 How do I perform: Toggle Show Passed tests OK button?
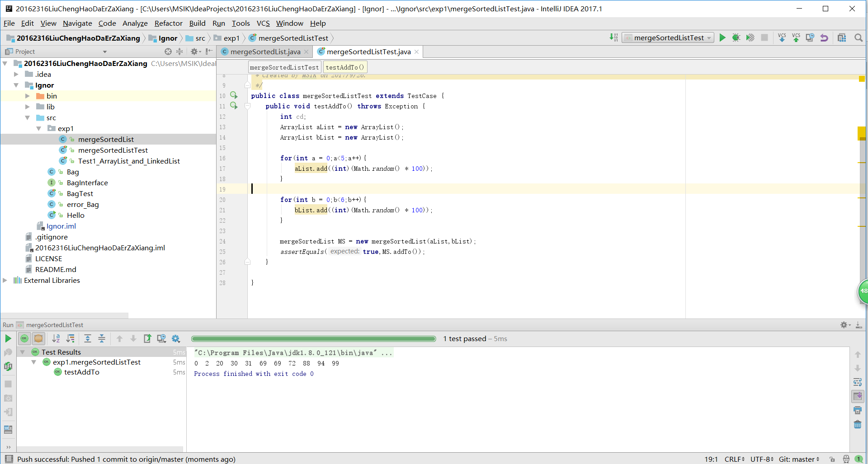point(24,338)
